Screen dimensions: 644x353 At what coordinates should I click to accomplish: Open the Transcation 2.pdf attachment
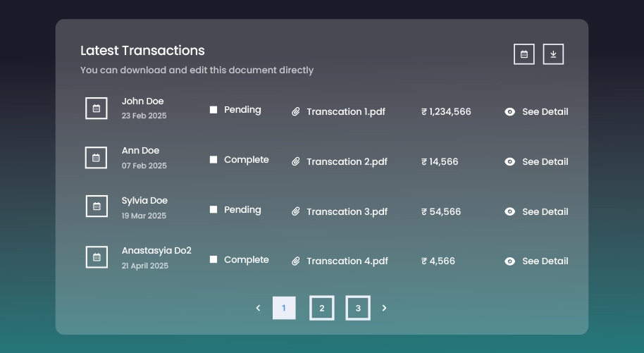tap(347, 162)
